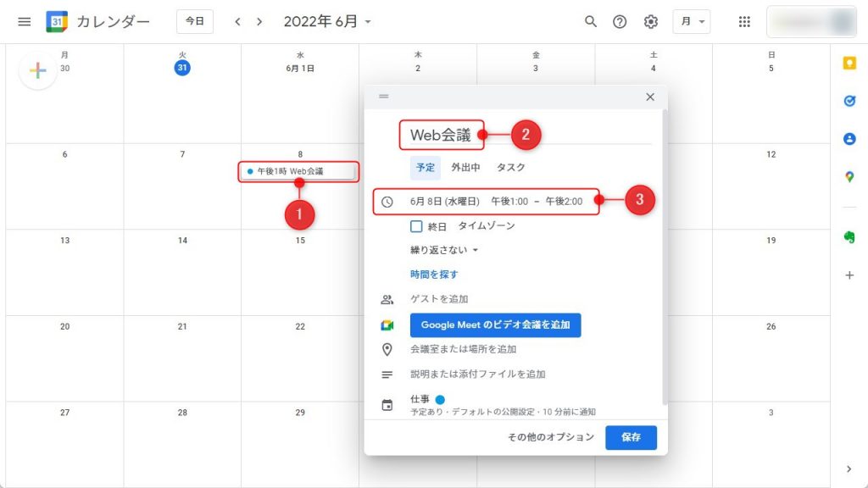868x488 pixels.
Task: Click the clock icon beside event time
Action: click(387, 202)
